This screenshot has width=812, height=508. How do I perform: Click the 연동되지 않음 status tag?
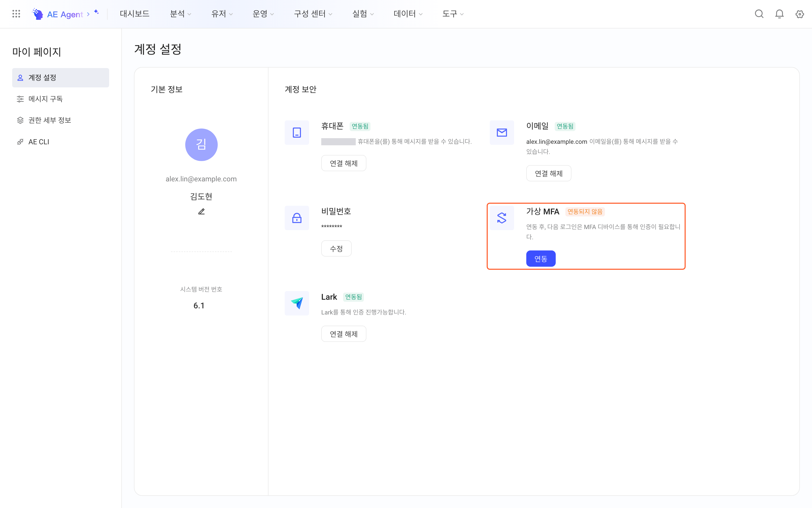click(x=585, y=212)
